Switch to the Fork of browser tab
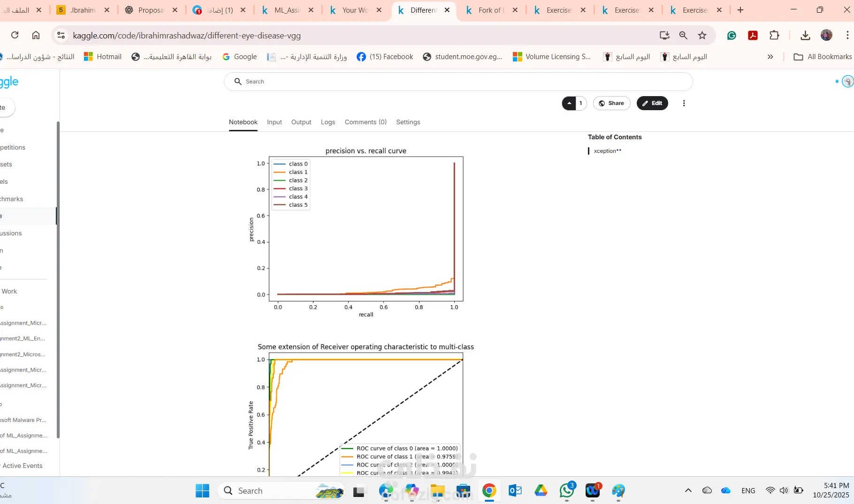The width and height of the screenshot is (854, 504). click(x=492, y=10)
